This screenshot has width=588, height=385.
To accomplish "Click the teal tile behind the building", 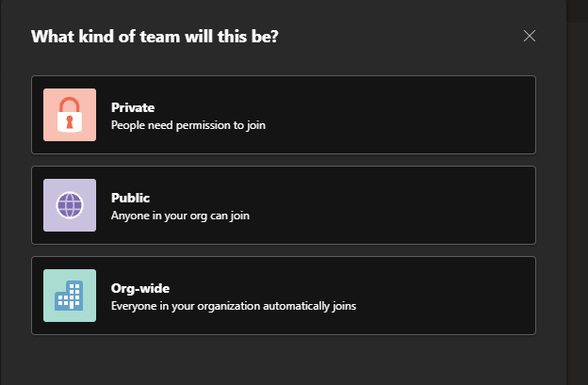I will pyautogui.click(x=51, y=277).
